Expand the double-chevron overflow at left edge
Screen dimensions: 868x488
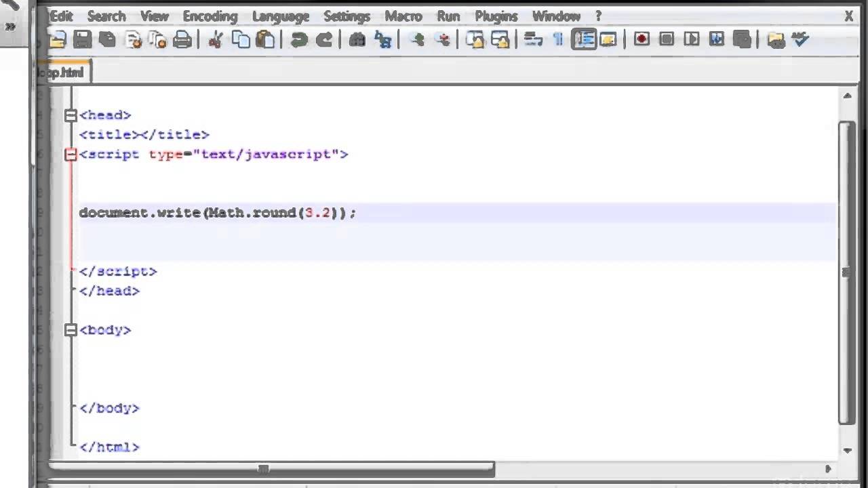[x=10, y=27]
